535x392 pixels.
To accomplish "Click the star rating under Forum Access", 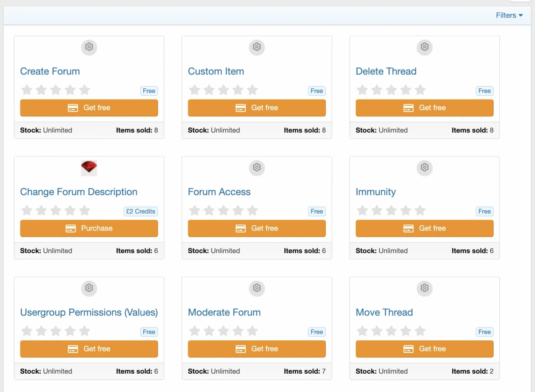I will 223,211.
